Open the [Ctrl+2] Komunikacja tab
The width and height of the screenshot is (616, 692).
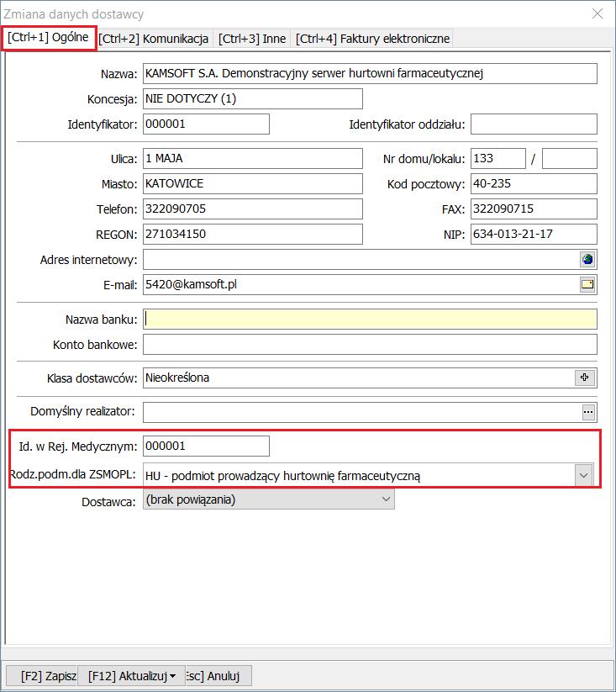154,39
